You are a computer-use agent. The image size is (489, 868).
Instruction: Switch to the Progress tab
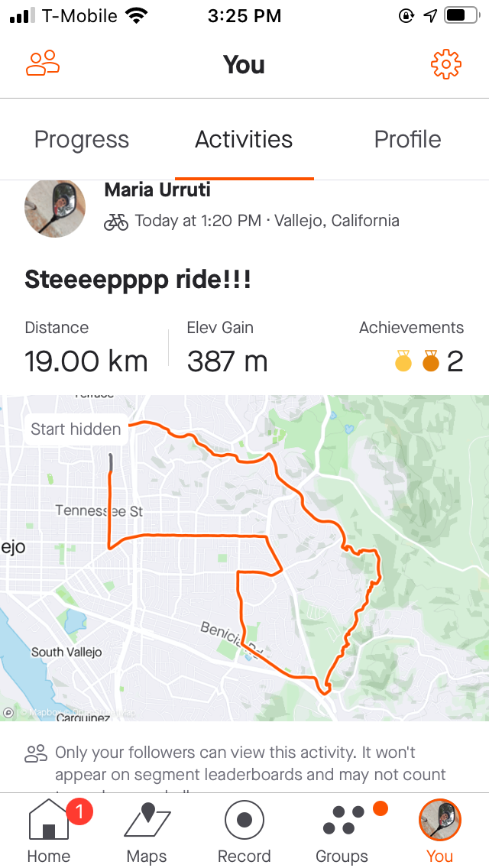[82, 140]
